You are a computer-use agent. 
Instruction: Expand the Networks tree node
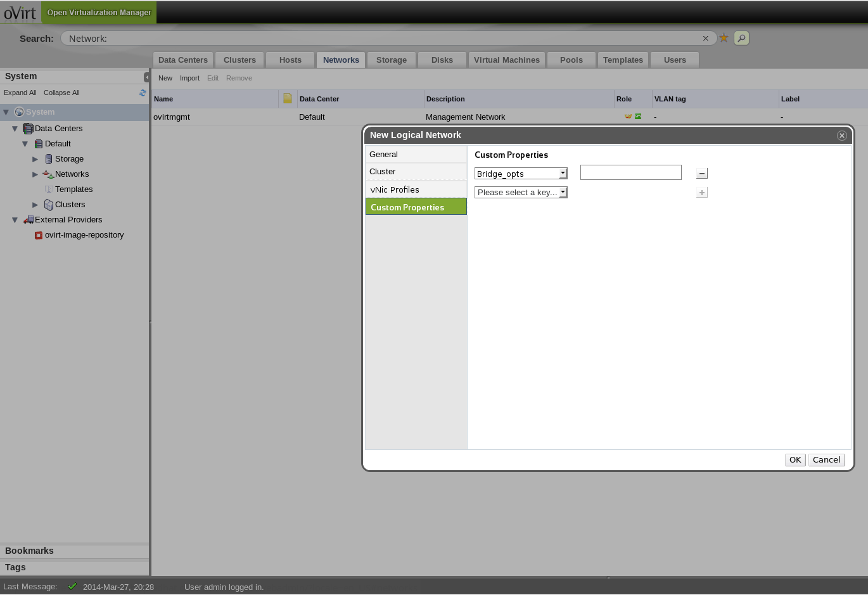tap(35, 174)
